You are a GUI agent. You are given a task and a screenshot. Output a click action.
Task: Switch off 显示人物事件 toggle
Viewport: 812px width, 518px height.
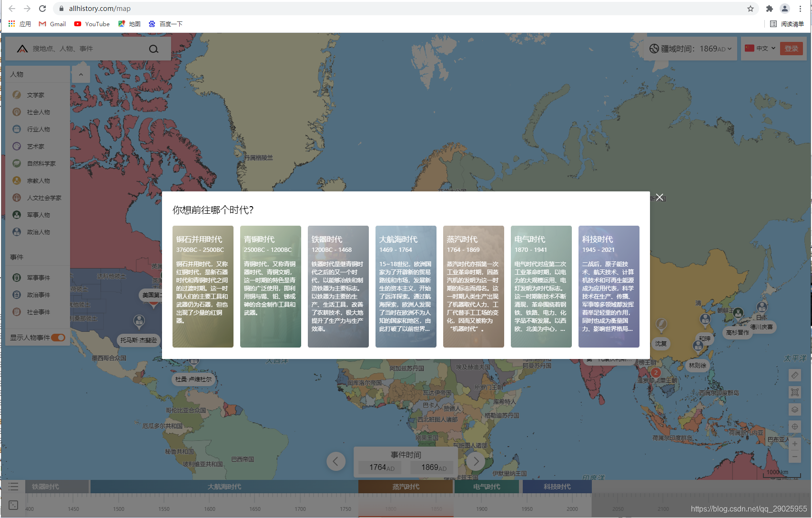point(58,338)
